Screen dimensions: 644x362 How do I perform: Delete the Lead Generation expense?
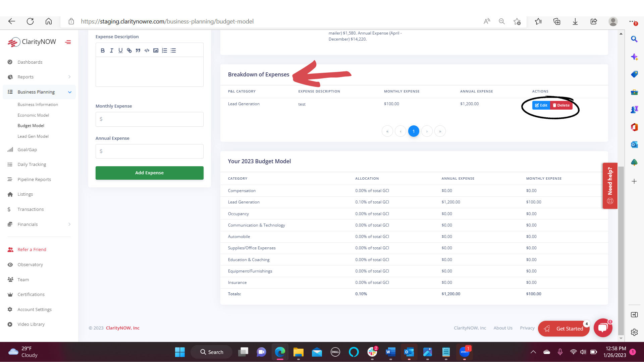pos(561,105)
